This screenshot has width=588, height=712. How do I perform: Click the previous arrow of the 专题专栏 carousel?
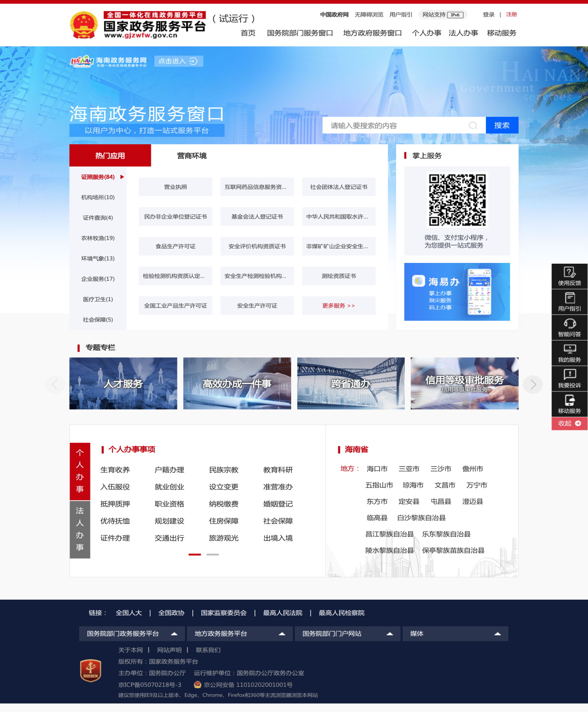click(x=55, y=384)
